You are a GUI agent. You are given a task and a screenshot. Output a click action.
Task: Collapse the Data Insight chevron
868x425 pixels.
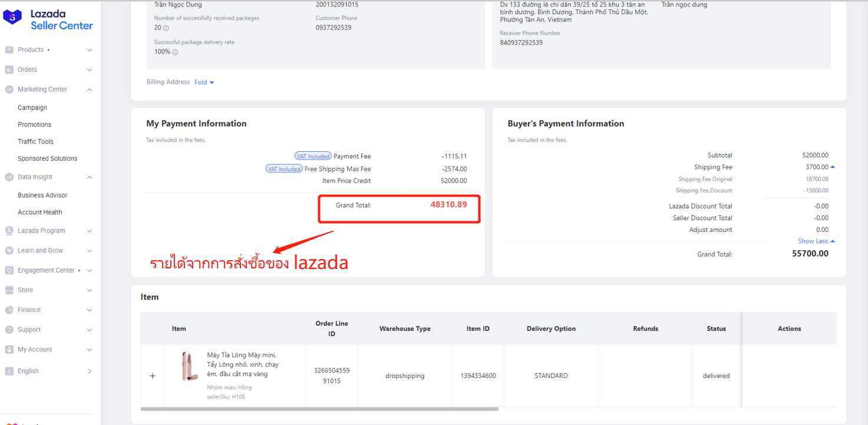point(90,177)
